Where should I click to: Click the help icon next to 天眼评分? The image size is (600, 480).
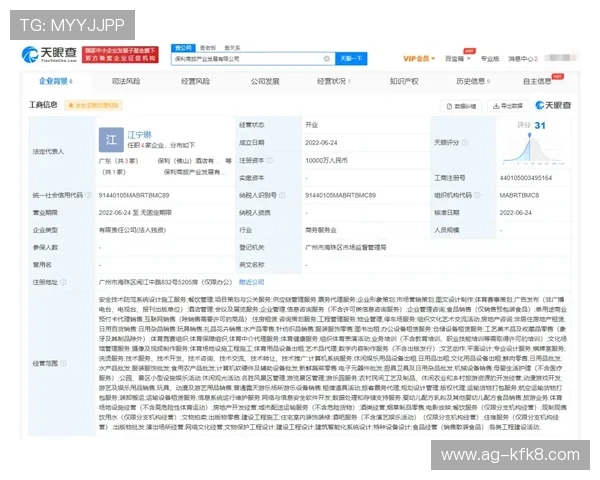pyautogui.click(x=465, y=143)
